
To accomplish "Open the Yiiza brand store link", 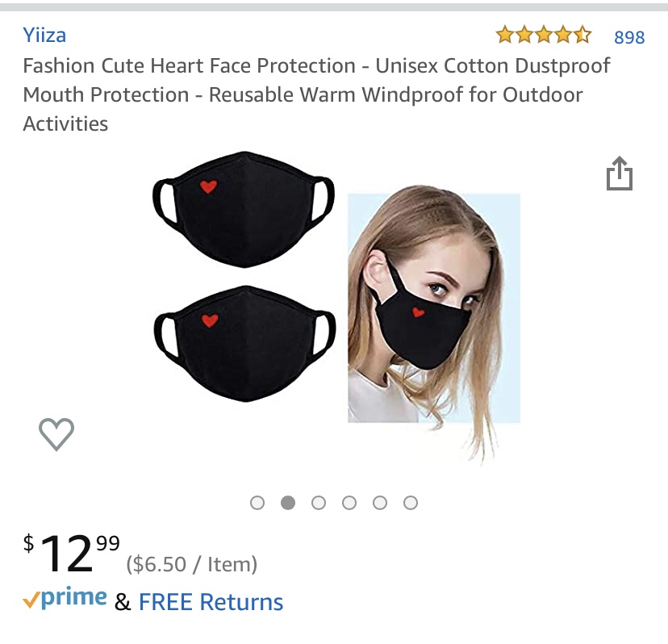I will (44, 35).
